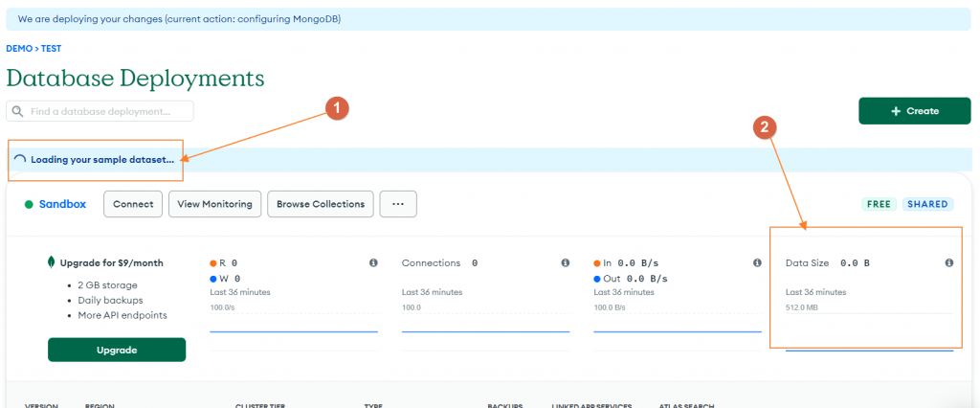
Task: Click the Connections chart line
Action: (485, 331)
